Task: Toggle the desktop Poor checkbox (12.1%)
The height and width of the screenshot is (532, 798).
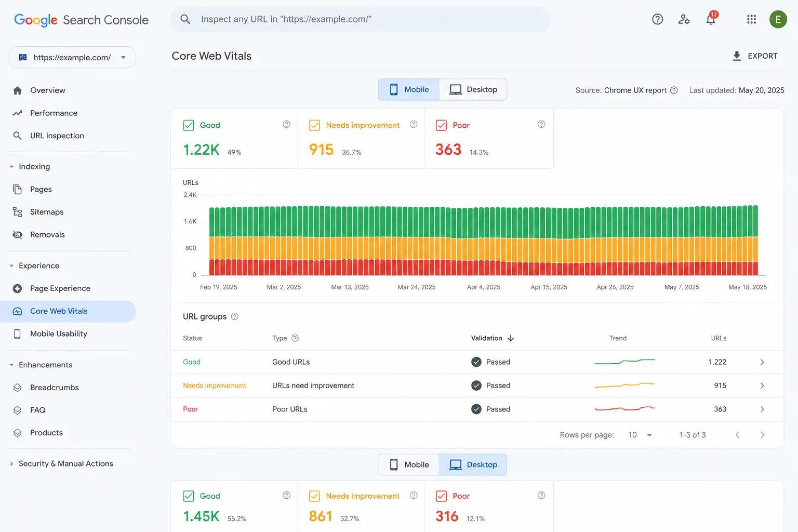Action: coord(441,496)
